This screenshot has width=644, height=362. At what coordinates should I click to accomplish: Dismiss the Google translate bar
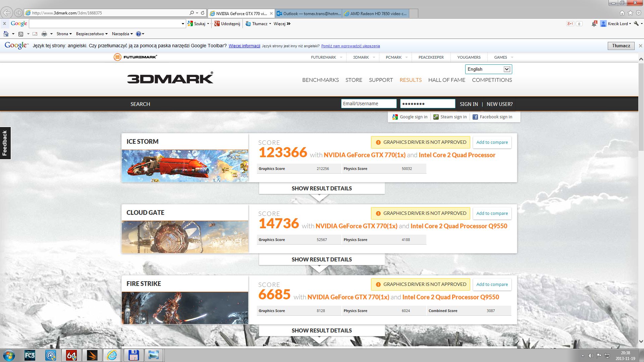pyautogui.click(x=640, y=46)
